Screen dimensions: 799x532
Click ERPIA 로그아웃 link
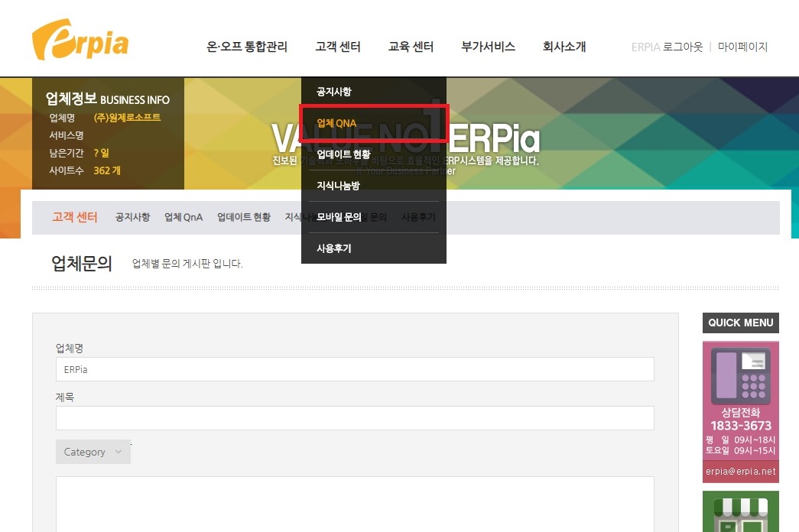pyautogui.click(x=667, y=47)
